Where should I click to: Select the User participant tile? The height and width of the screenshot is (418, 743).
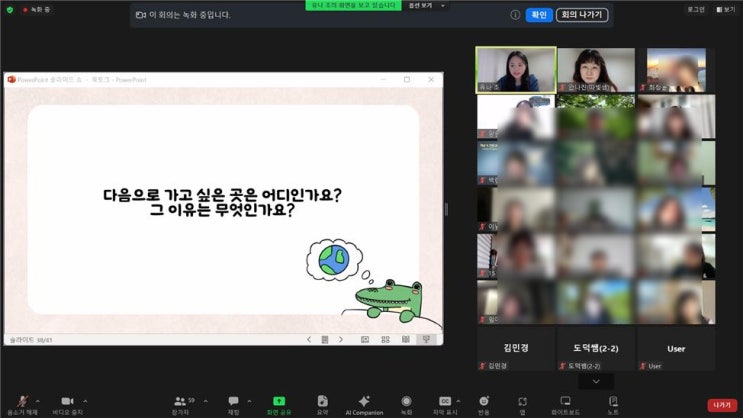pos(676,348)
